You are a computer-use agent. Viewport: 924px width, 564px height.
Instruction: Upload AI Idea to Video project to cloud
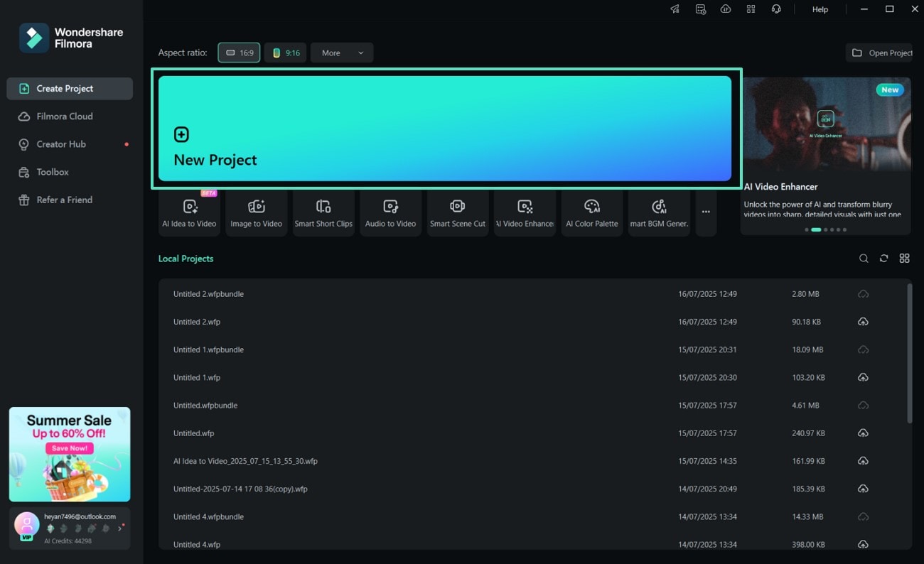863,461
